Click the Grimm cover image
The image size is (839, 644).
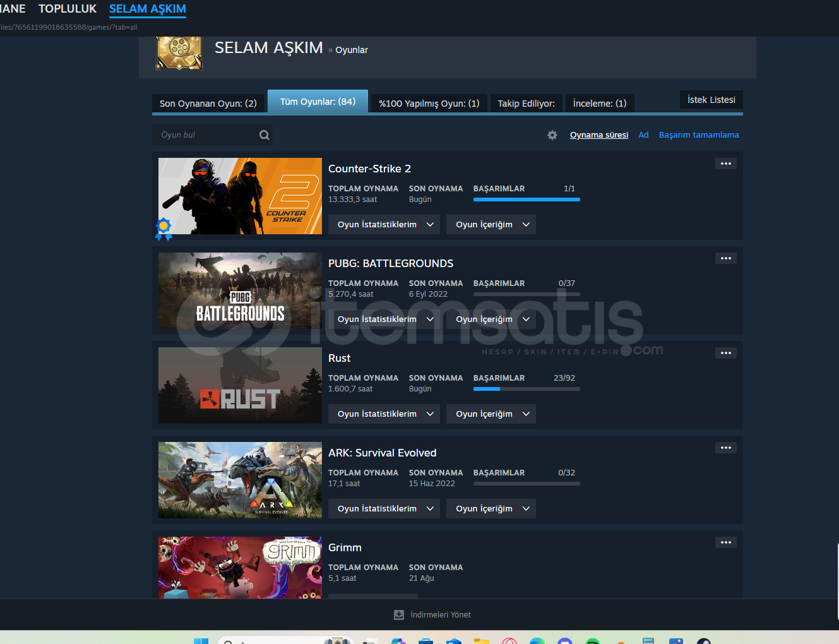(x=240, y=568)
